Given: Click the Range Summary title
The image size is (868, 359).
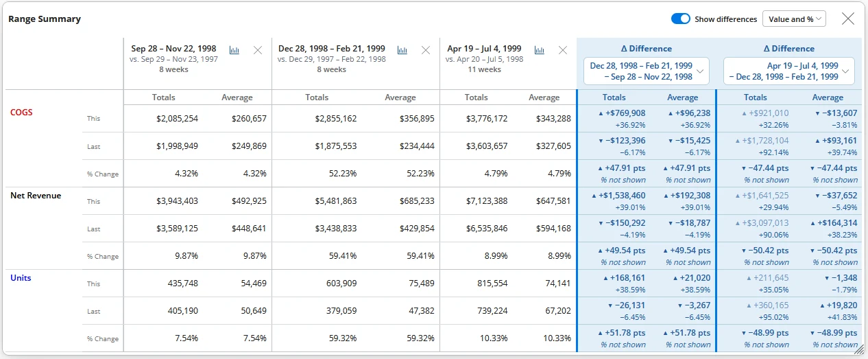Looking at the screenshot, I should pos(45,19).
